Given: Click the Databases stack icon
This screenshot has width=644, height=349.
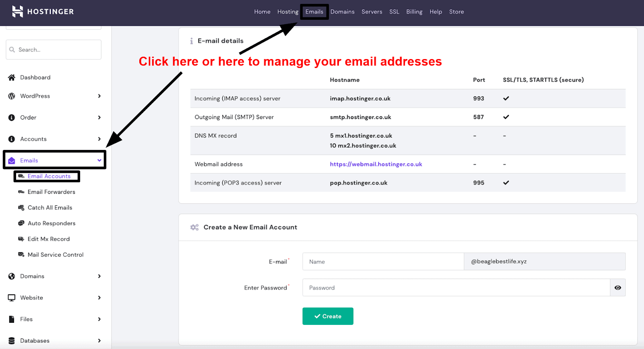Looking at the screenshot, I should (x=12, y=341).
